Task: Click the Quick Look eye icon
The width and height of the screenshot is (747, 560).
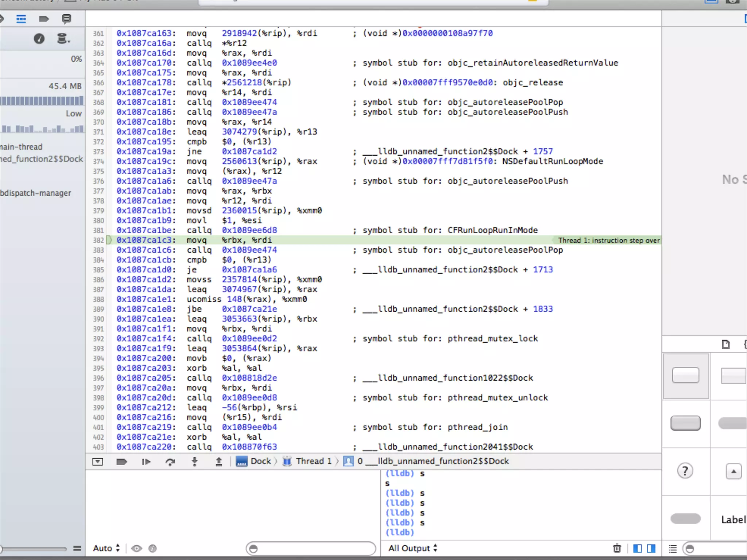Action: pyautogui.click(x=136, y=548)
